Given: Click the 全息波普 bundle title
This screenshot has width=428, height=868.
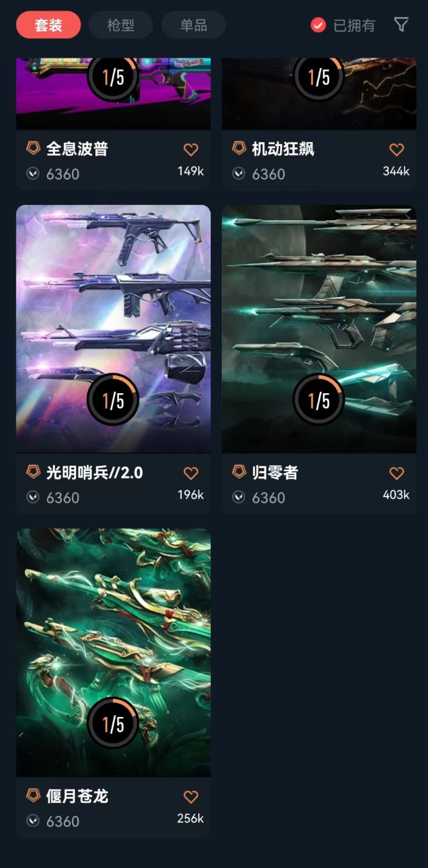Looking at the screenshot, I should 77,149.
